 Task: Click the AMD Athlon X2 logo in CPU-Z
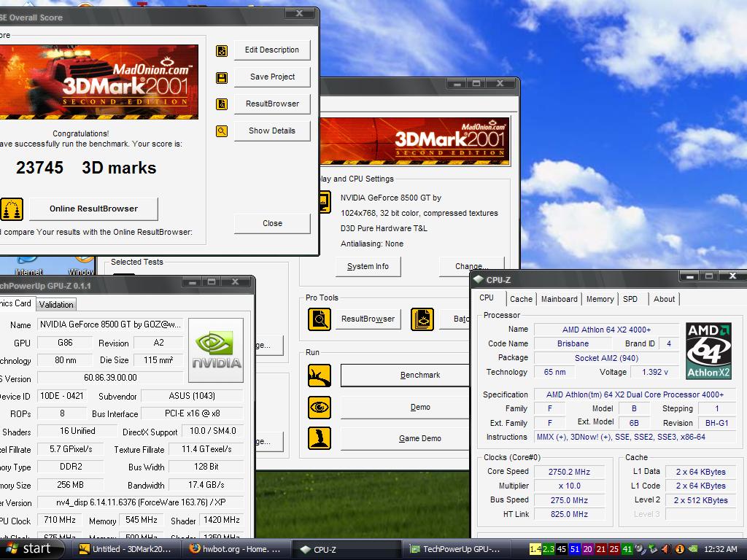coord(709,351)
